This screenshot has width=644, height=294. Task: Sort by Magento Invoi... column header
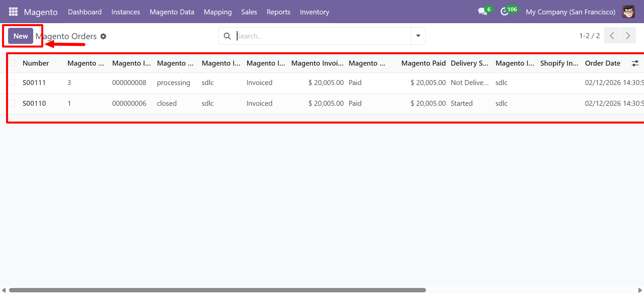coord(317,63)
